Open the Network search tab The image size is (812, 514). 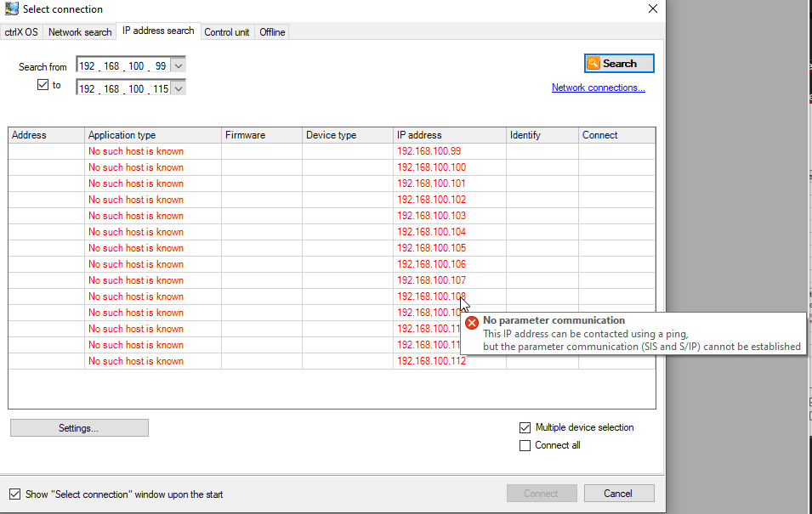tap(80, 32)
